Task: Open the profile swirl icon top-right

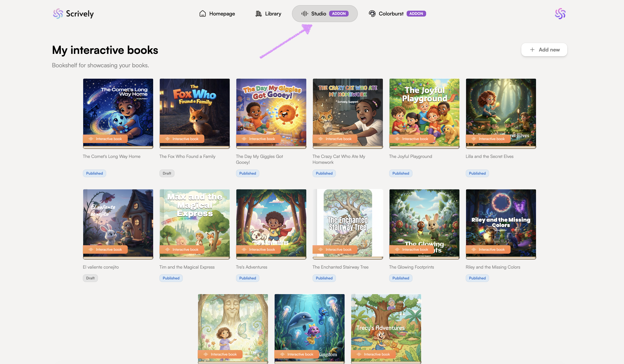Action: click(x=560, y=14)
